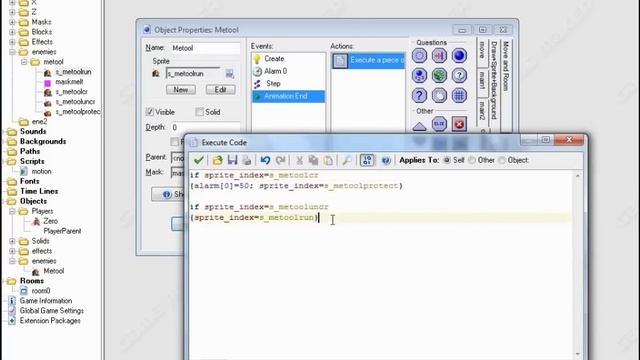This screenshot has width=640, height=360.
Task: Uncheck the Visible checkbox
Action: [150, 111]
